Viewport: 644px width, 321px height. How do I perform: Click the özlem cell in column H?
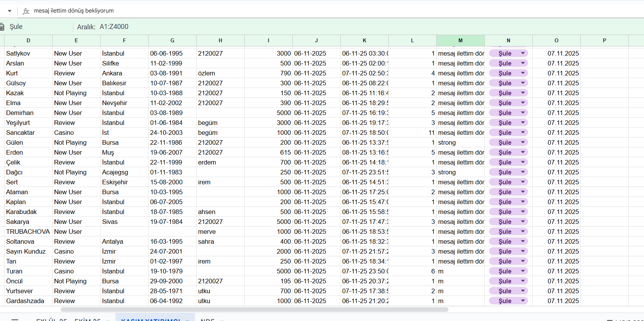coord(220,73)
